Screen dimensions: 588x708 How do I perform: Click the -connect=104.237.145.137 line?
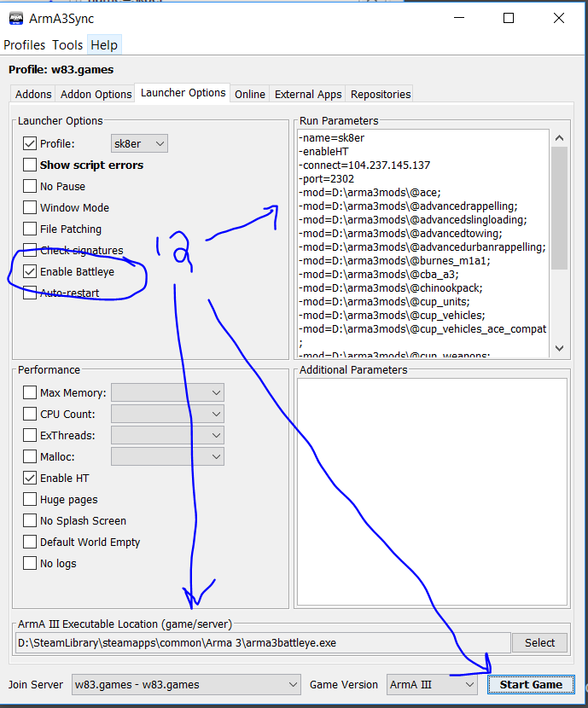[364, 165]
